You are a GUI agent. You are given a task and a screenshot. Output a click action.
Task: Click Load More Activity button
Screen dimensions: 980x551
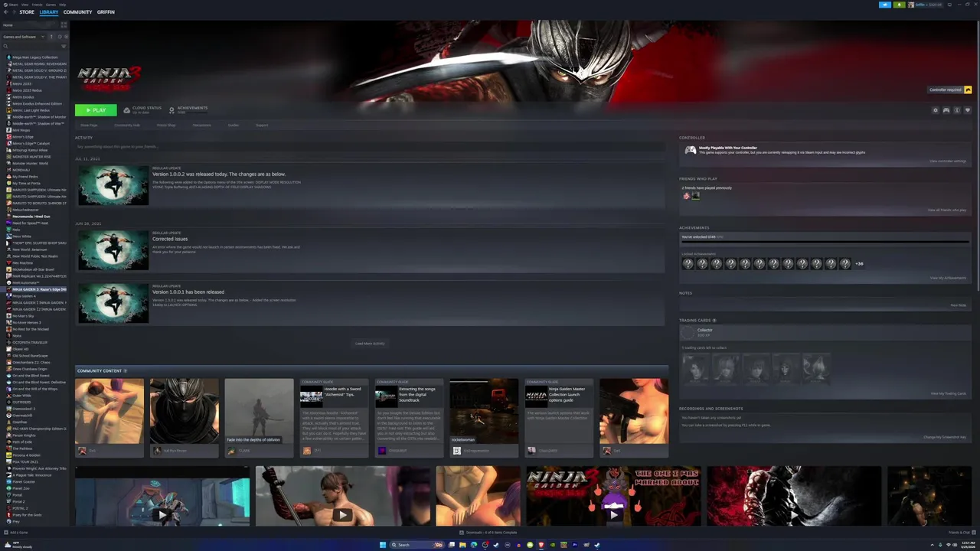pyautogui.click(x=370, y=344)
